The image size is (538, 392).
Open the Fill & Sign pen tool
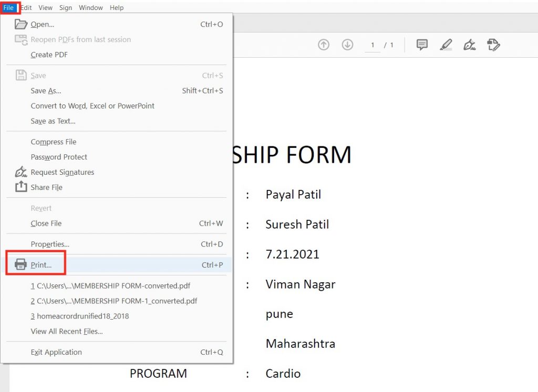pos(469,45)
